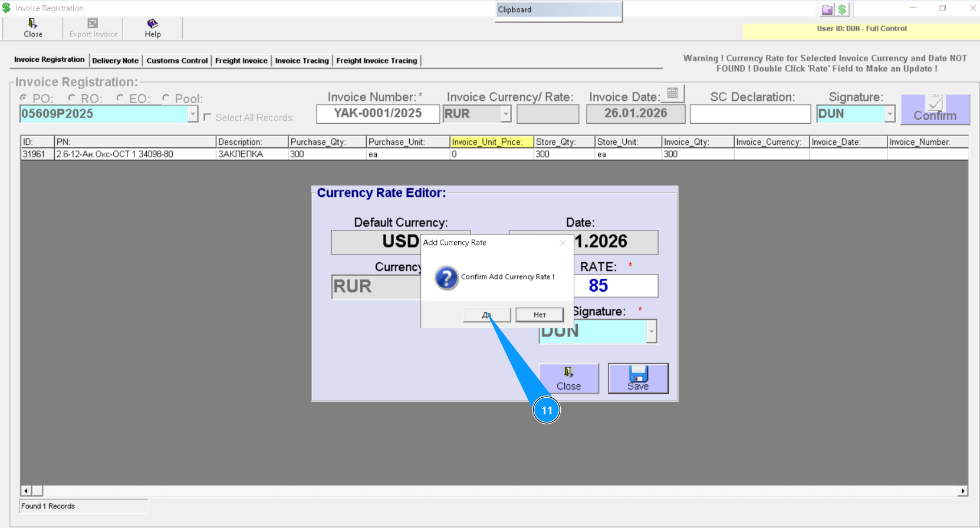Image resolution: width=980 pixels, height=528 pixels.
Task: Click the Store_Unit column header
Action: point(628,142)
